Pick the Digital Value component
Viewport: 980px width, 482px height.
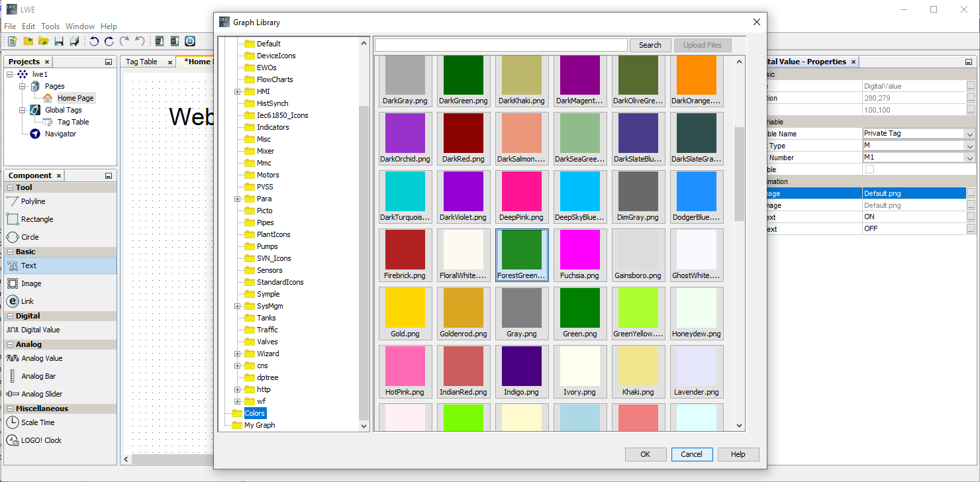[x=40, y=330]
